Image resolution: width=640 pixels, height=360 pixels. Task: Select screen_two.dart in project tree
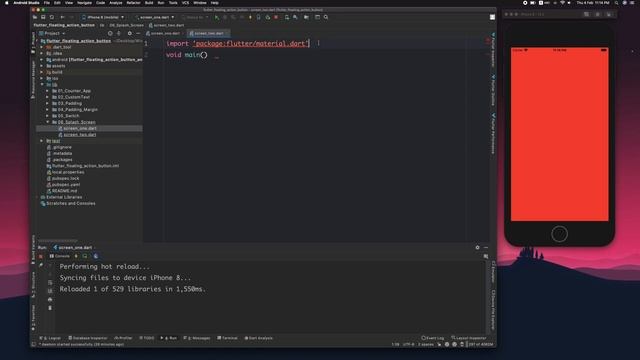(x=80, y=135)
